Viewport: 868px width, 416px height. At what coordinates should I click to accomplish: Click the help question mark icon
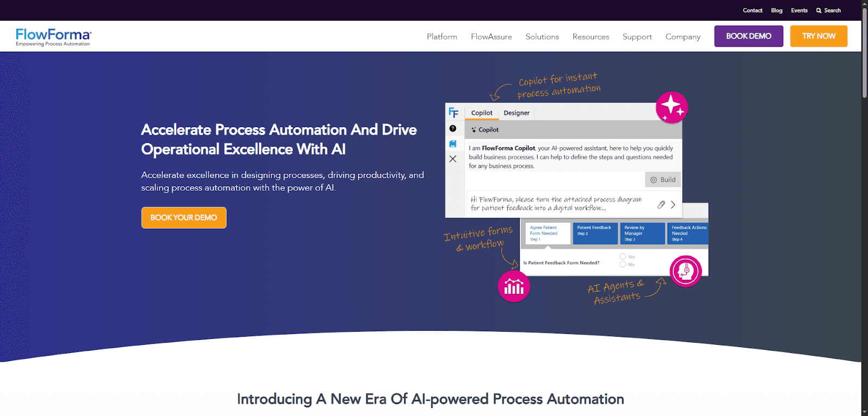[x=453, y=129]
